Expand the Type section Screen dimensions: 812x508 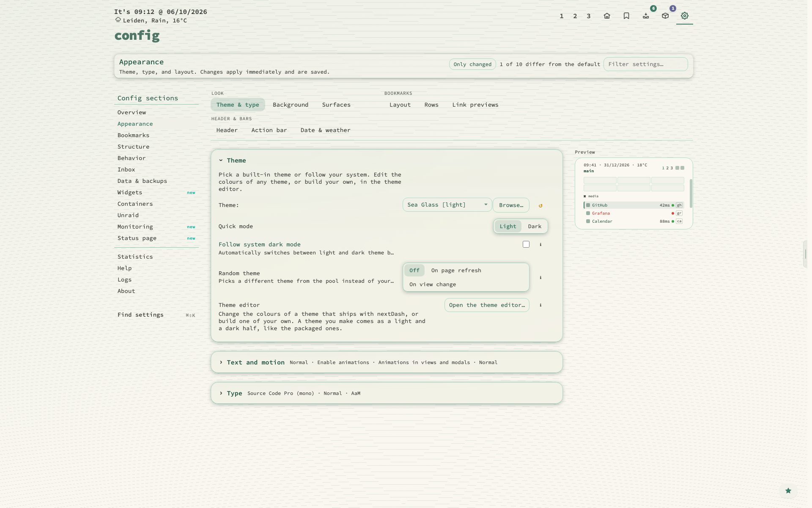click(x=230, y=393)
